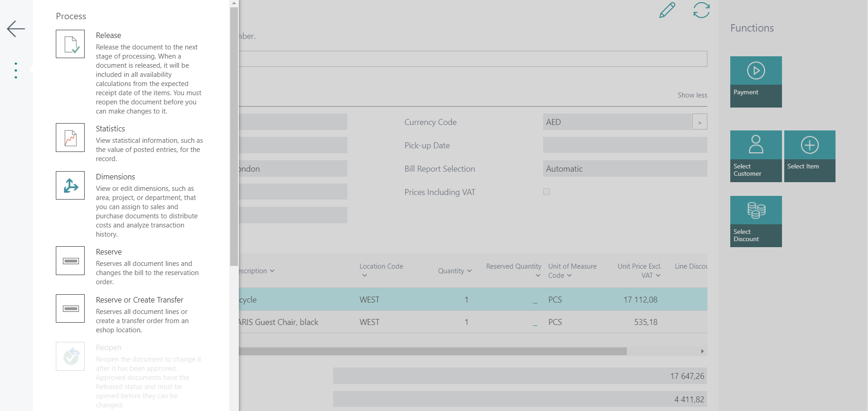Expand the Location Code column chevron
Viewport: 868px width, 411px height.
point(365,276)
